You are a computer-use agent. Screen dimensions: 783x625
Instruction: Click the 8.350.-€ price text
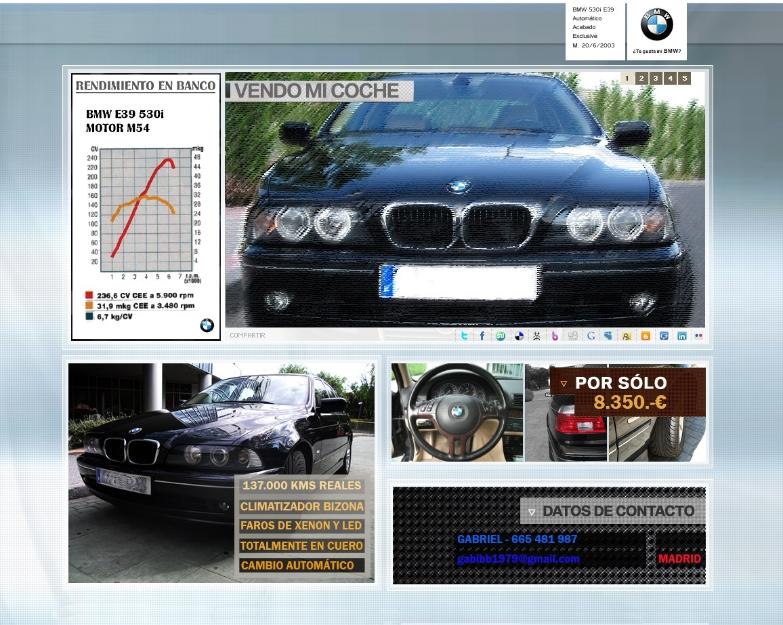point(630,402)
